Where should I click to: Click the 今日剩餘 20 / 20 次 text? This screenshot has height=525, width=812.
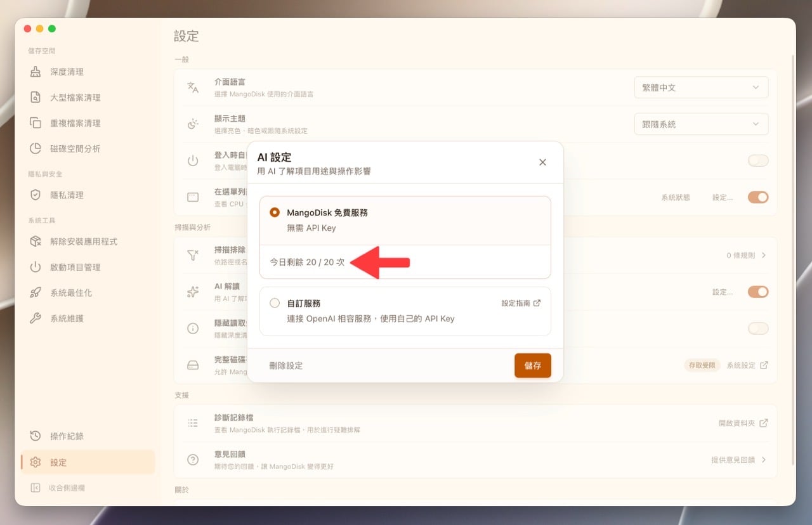point(307,262)
